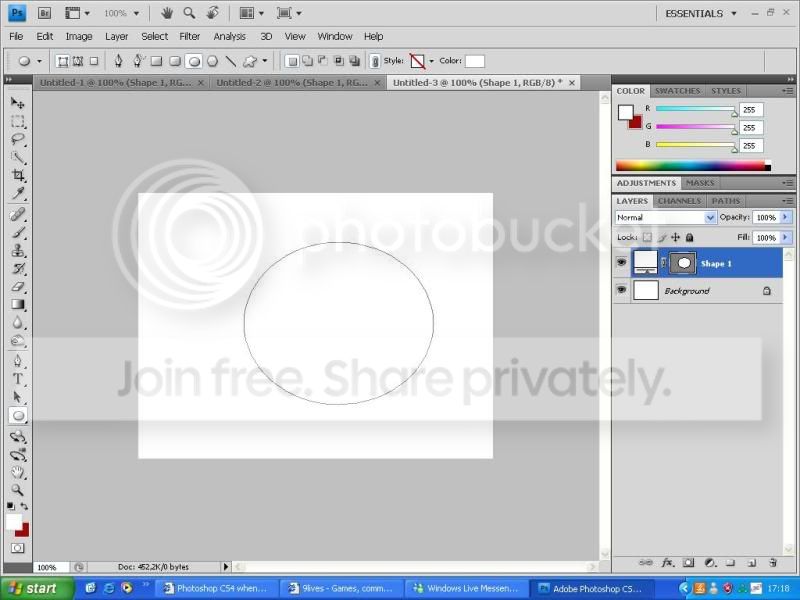Open the Filter menu
Screen dimensions: 800x600
click(x=189, y=36)
